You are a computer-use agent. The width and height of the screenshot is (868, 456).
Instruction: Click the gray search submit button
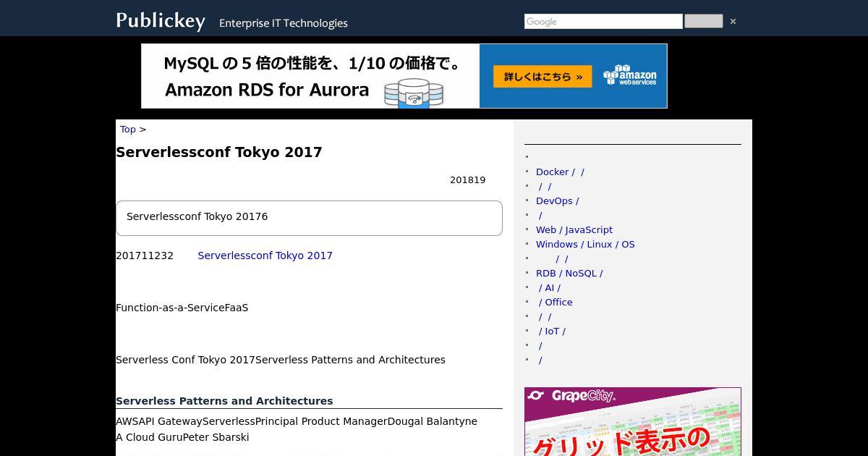[703, 22]
